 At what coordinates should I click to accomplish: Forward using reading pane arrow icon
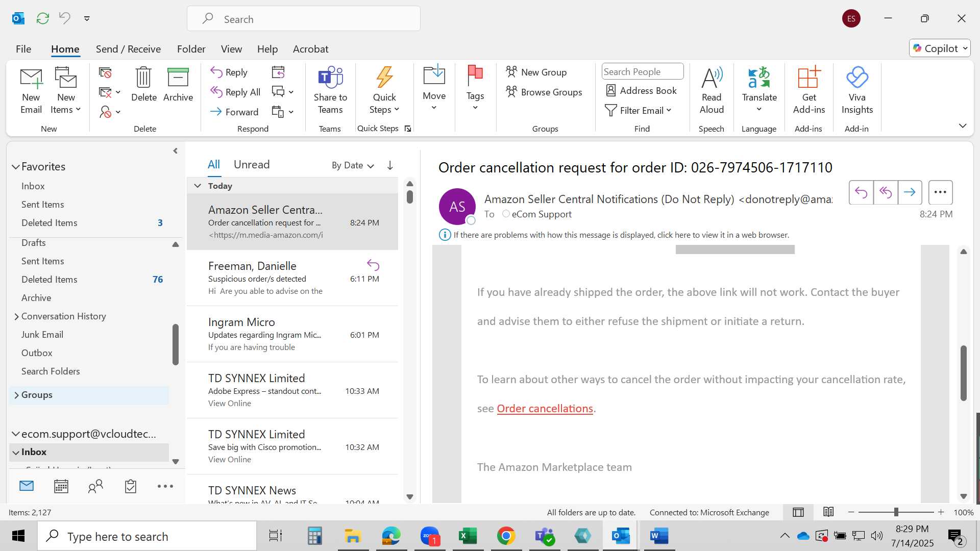(910, 192)
